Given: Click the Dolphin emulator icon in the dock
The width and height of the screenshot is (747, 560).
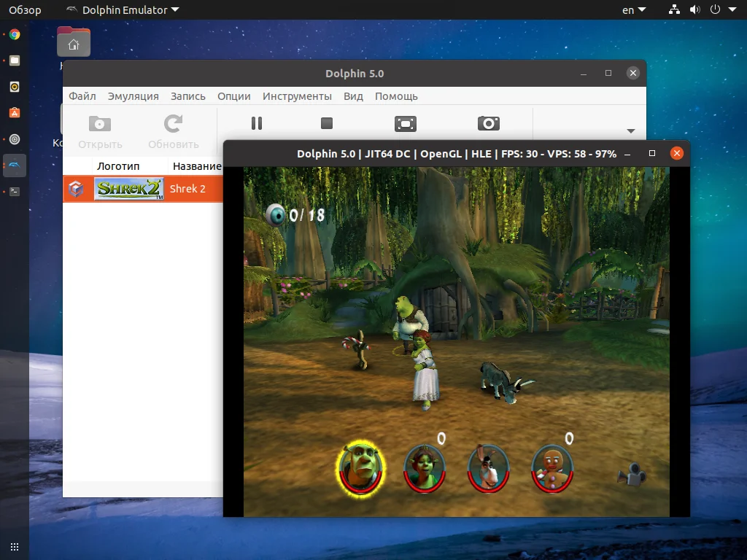Looking at the screenshot, I should click(x=15, y=166).
